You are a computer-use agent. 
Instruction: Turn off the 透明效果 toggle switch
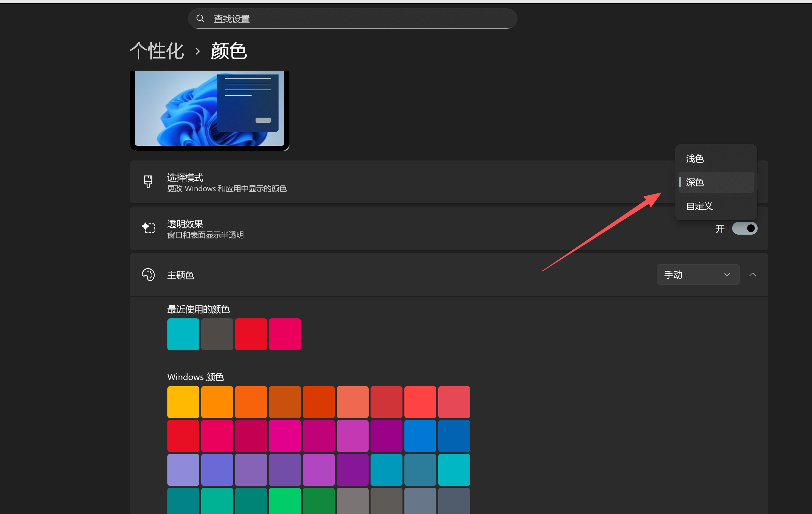pos(745,229)
